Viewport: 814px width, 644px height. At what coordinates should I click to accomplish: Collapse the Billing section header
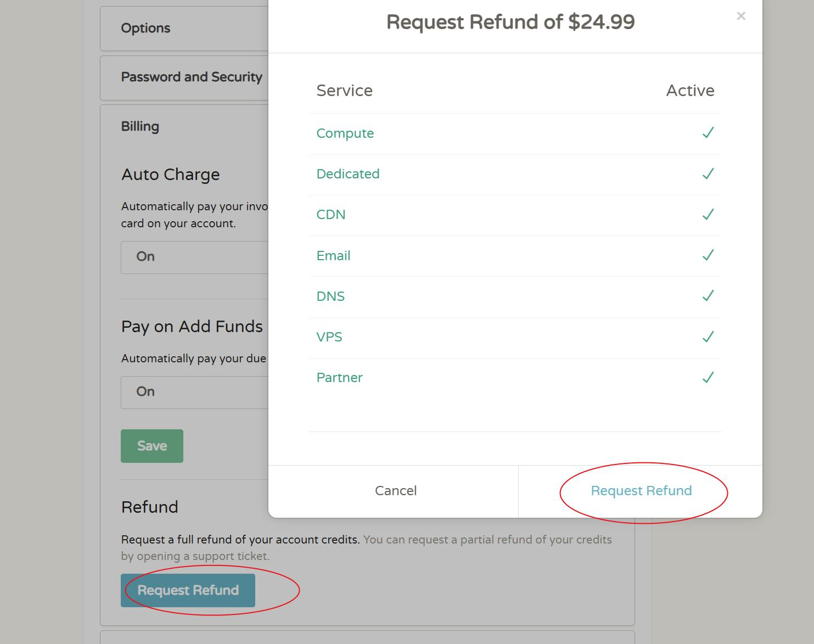[x=140, y=126]
